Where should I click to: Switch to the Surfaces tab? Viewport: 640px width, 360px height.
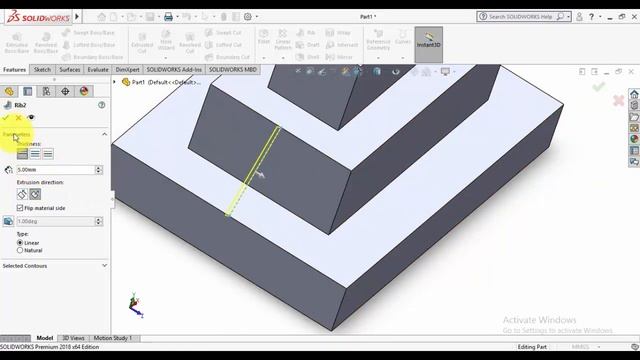[70, 70]
